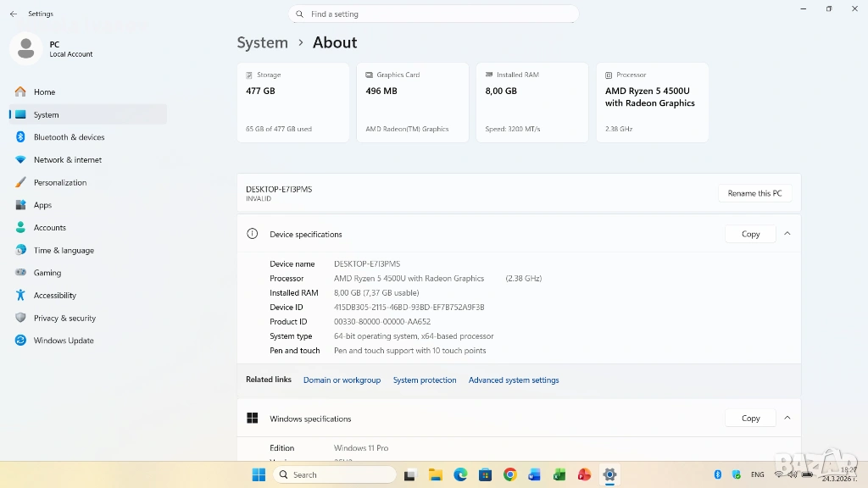868x488 pixels.
Task: Click the Find a setting search box
Action: (434, 14)
